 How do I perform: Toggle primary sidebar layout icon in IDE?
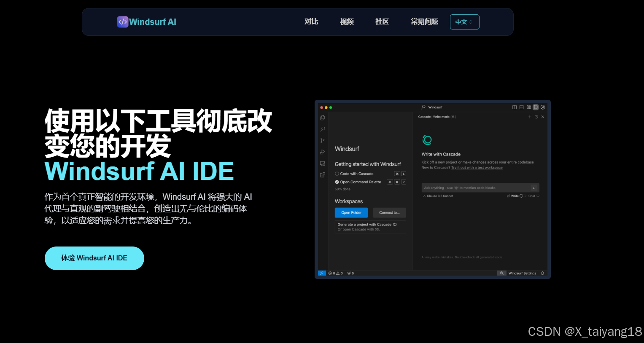[515, 107]
